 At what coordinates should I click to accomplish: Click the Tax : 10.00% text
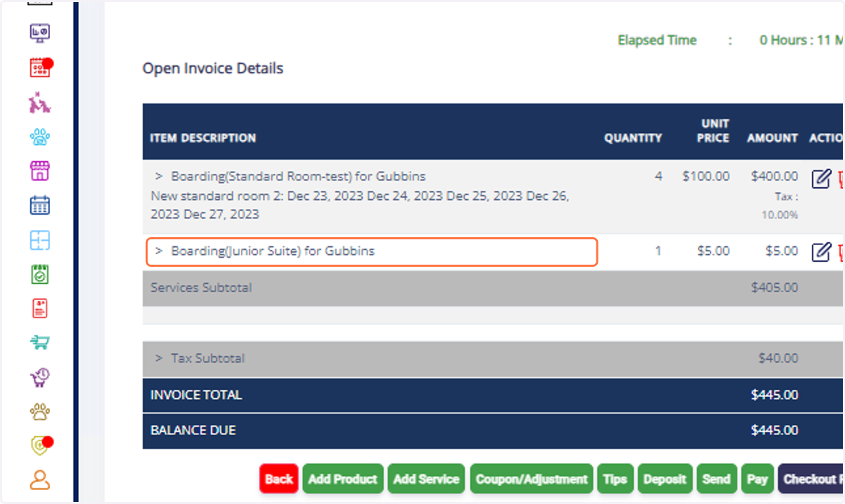[780, 206]
